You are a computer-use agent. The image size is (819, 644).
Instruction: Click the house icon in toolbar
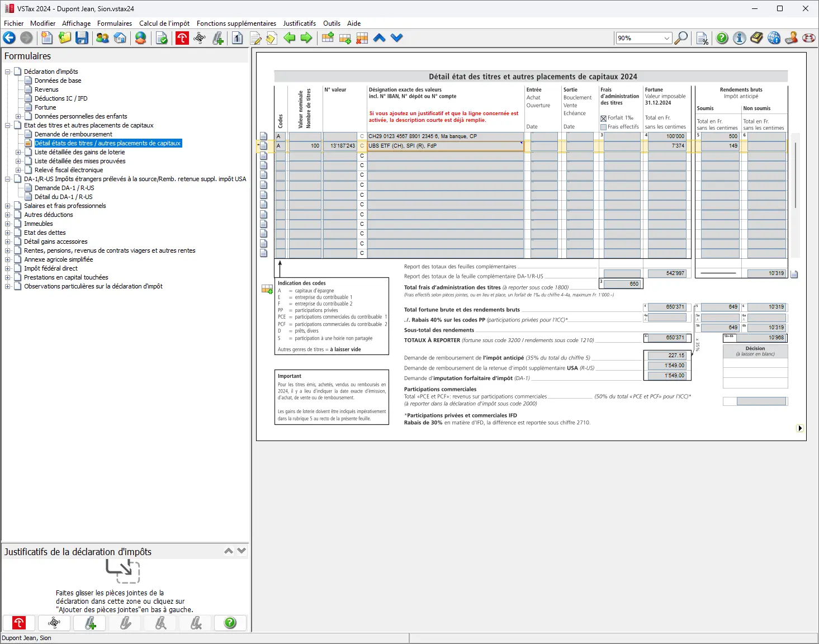(120, 38)
